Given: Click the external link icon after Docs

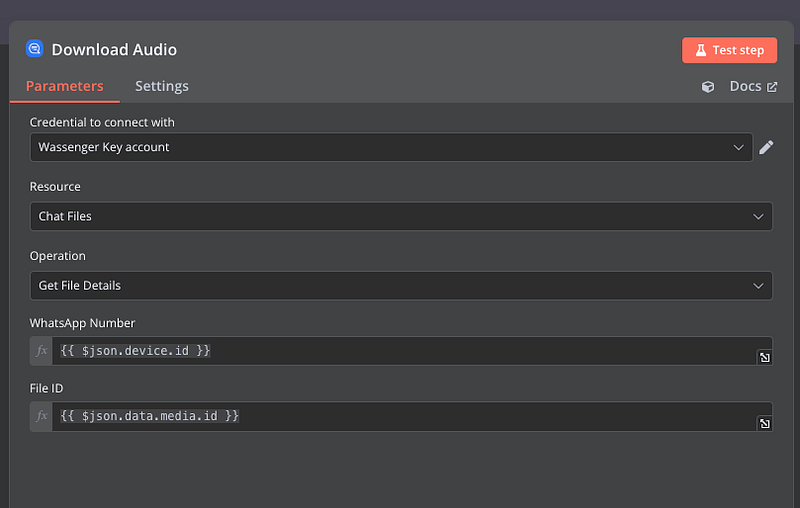Looking at the screenshot, I should [772, 87].
